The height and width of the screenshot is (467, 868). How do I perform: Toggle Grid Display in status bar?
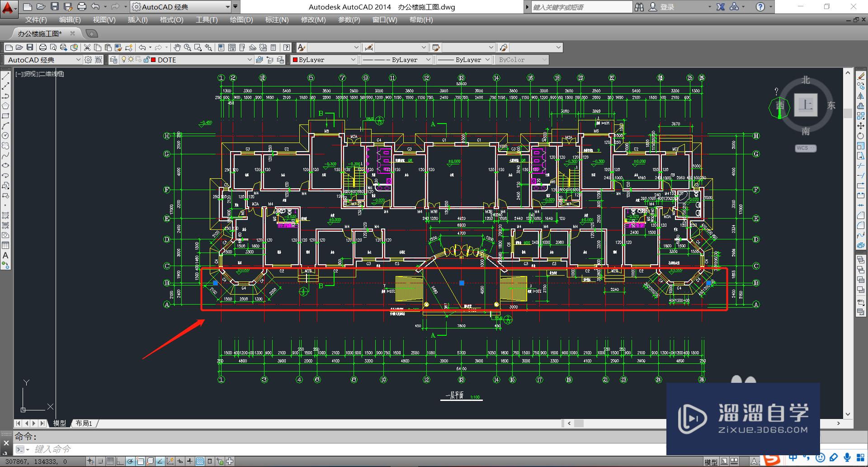point(110,461)
